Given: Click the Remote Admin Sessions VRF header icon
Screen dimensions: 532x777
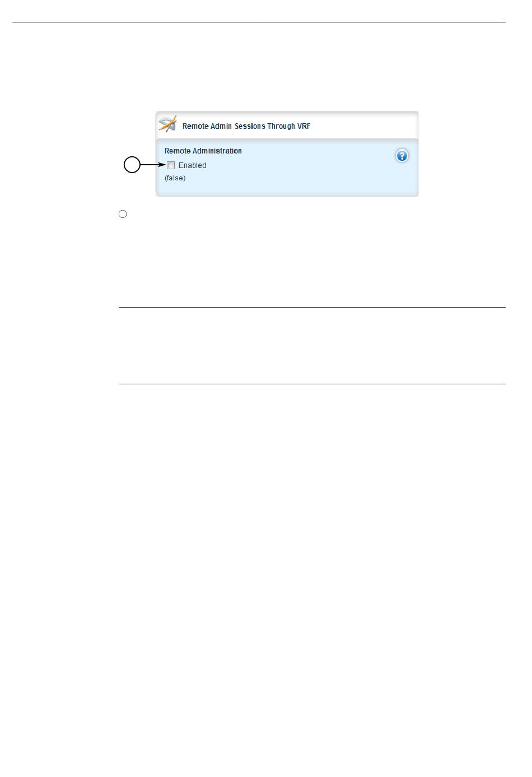Looking at the screenshot, I should pyautogui.click(x=167, y=124).
